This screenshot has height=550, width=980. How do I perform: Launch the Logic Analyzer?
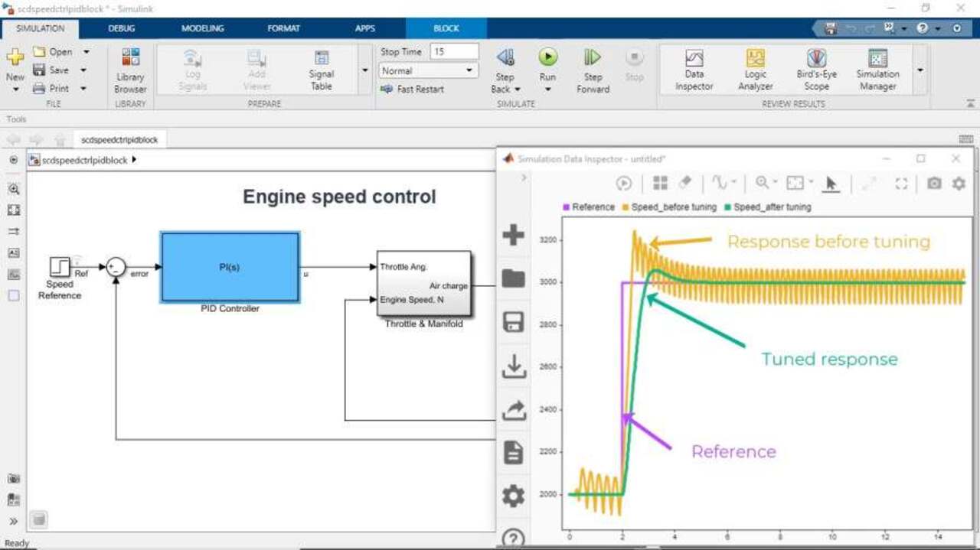point(755,70)
